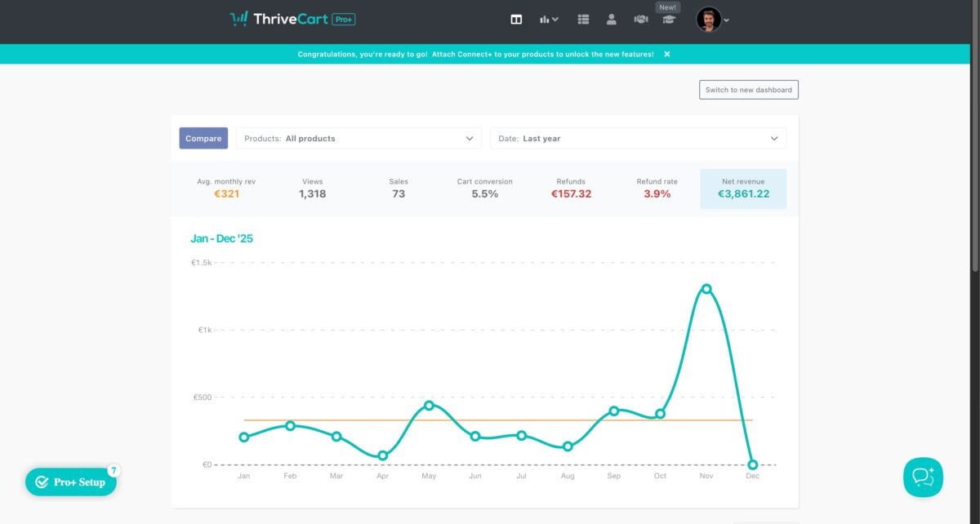
Task: Open the Pro+ Setup checklist button
Action: [x=71, y=482]
